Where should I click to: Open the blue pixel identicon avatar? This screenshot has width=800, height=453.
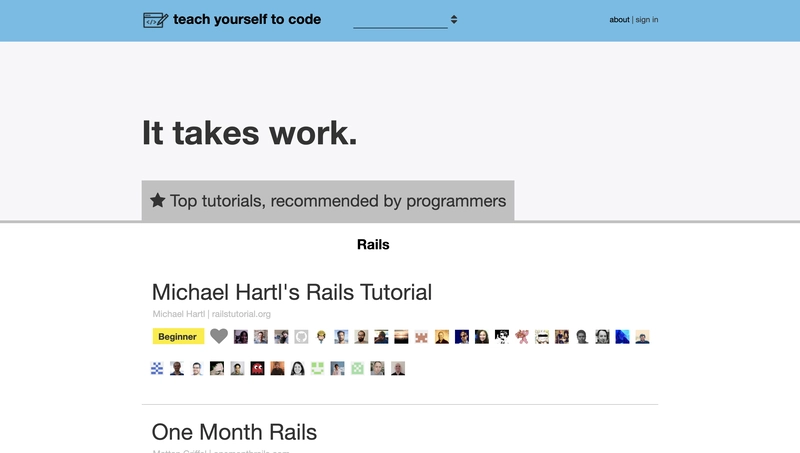pos(157,368)
